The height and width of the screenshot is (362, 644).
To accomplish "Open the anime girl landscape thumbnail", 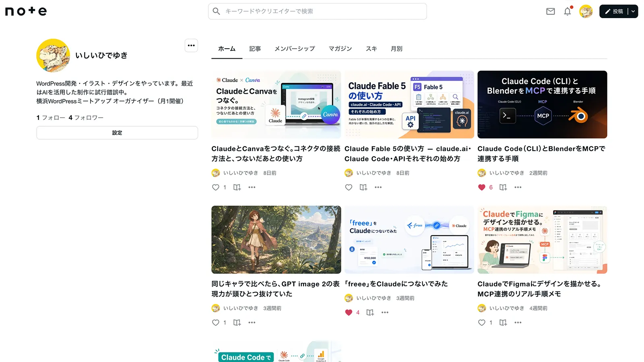I will coord(276,240).
